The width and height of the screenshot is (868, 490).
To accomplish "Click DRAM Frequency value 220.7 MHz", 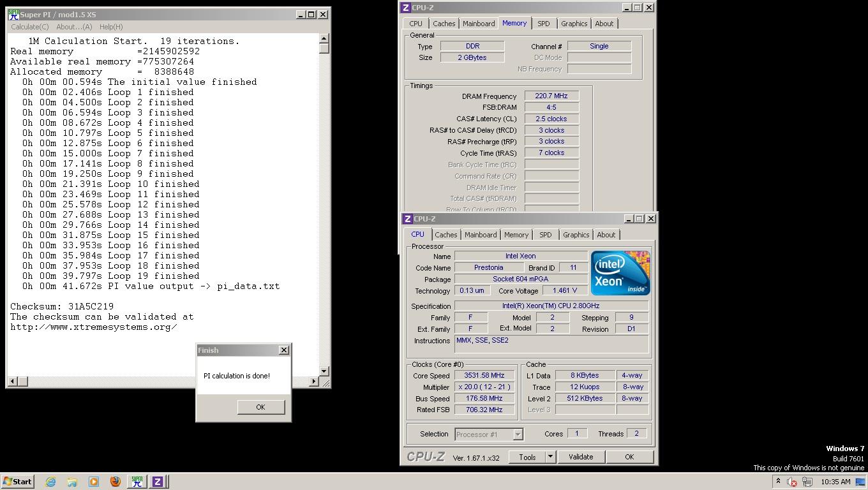I will pyautogui.click(x=551, y=96).
